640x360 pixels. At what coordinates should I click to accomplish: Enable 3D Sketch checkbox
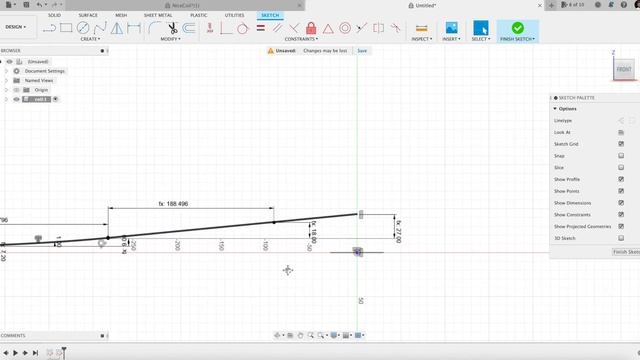pyautogui.click(x=621, y=238)
